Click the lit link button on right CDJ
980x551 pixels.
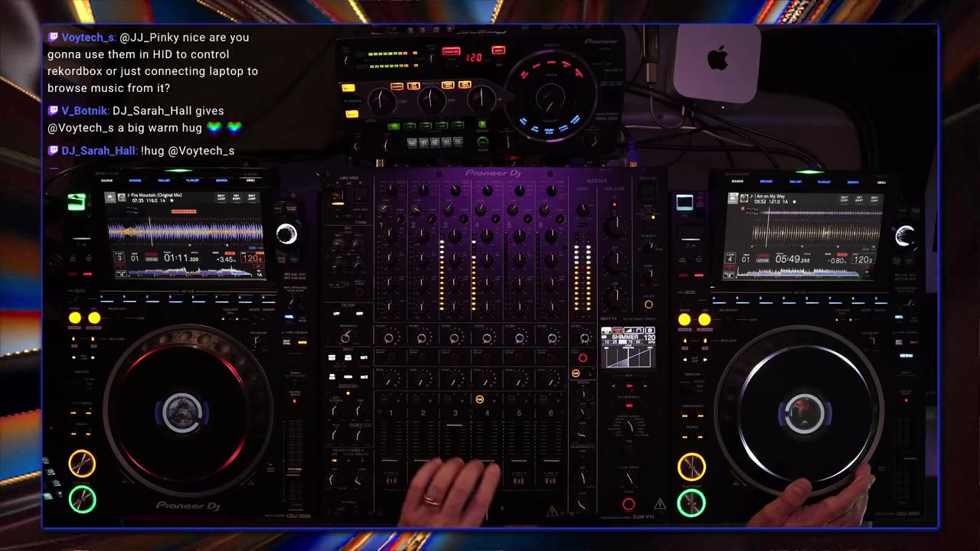click(684, 202)
